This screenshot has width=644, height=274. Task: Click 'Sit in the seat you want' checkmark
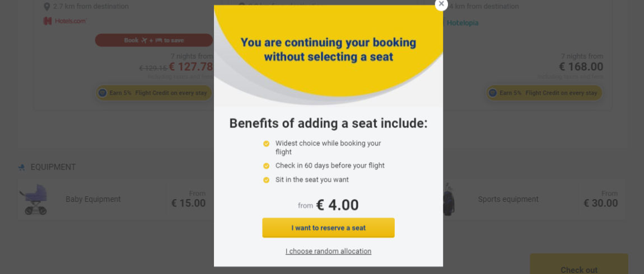(266, 179)
